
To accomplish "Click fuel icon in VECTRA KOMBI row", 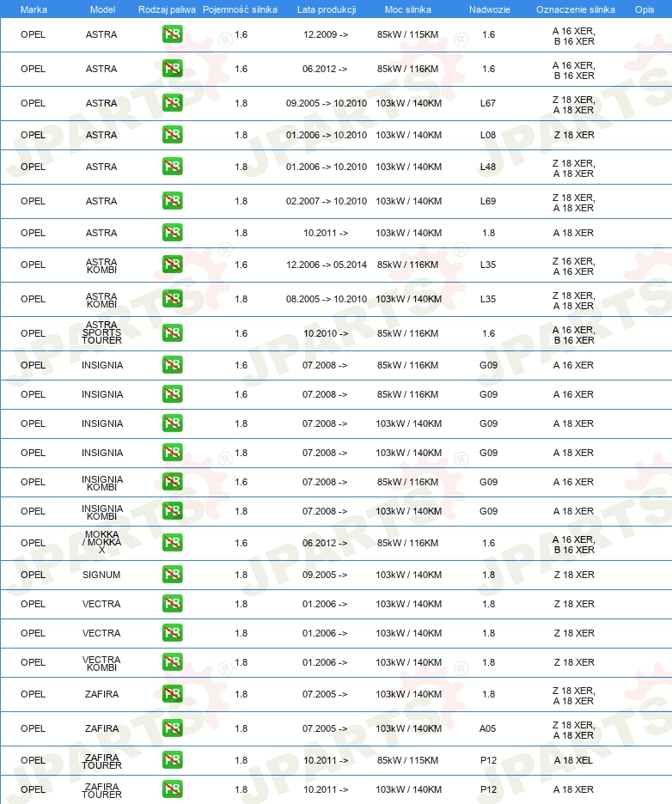I will coord(173,662).
